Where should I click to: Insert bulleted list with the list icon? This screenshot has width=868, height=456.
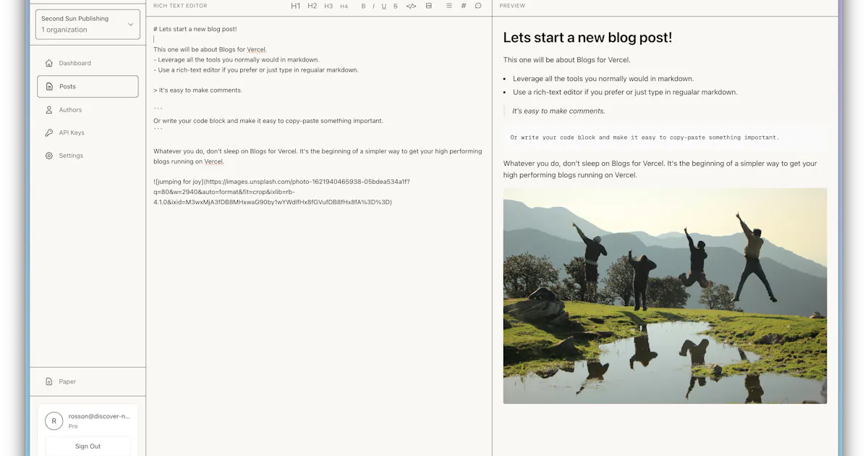click(x=449, y=6)
